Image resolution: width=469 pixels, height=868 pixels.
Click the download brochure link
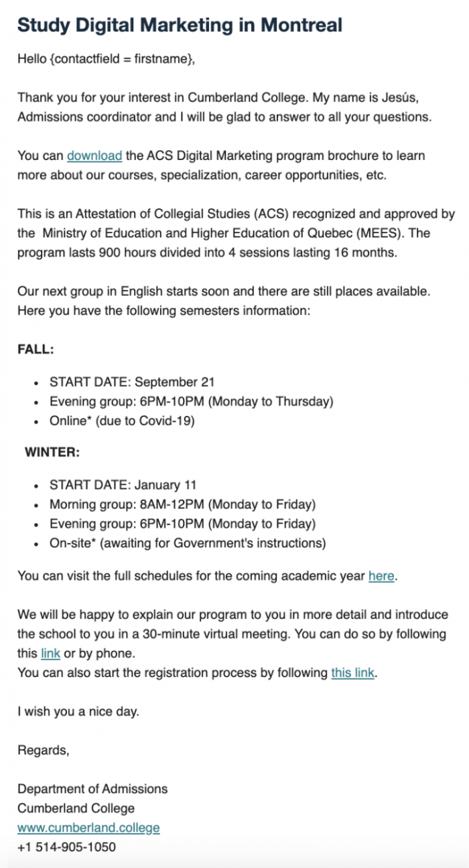coord(94,156)
